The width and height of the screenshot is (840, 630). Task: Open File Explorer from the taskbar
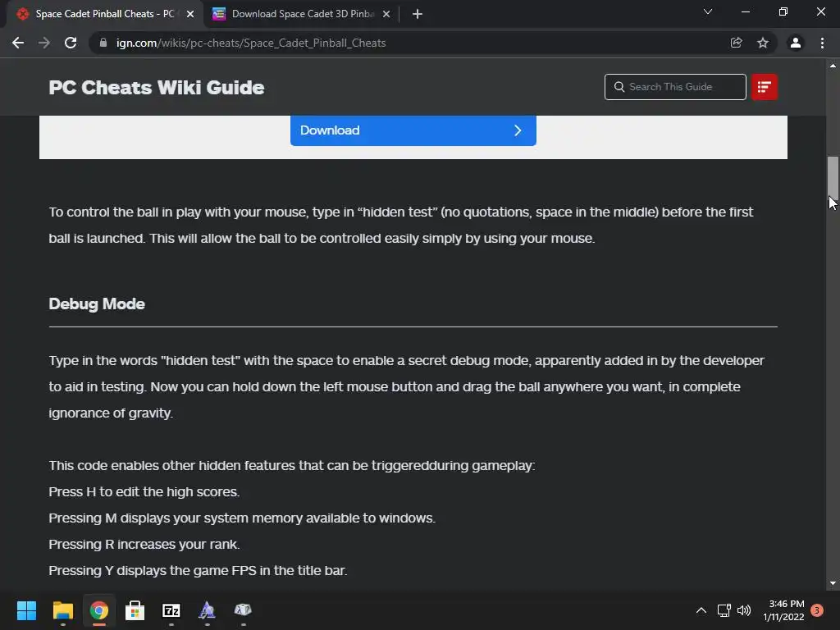click(62, 610)
